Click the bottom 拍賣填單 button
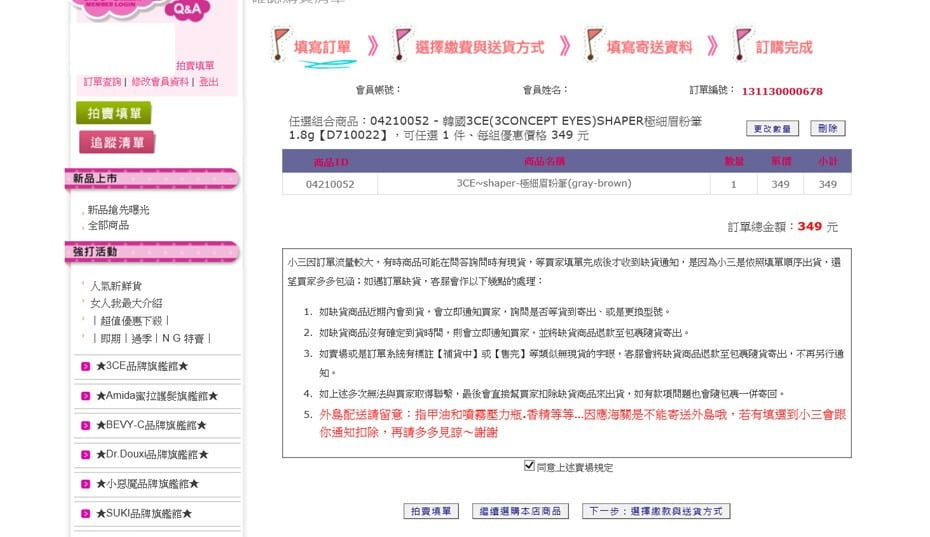The width and height of the screenshot is (930, 537). (431, 511)
